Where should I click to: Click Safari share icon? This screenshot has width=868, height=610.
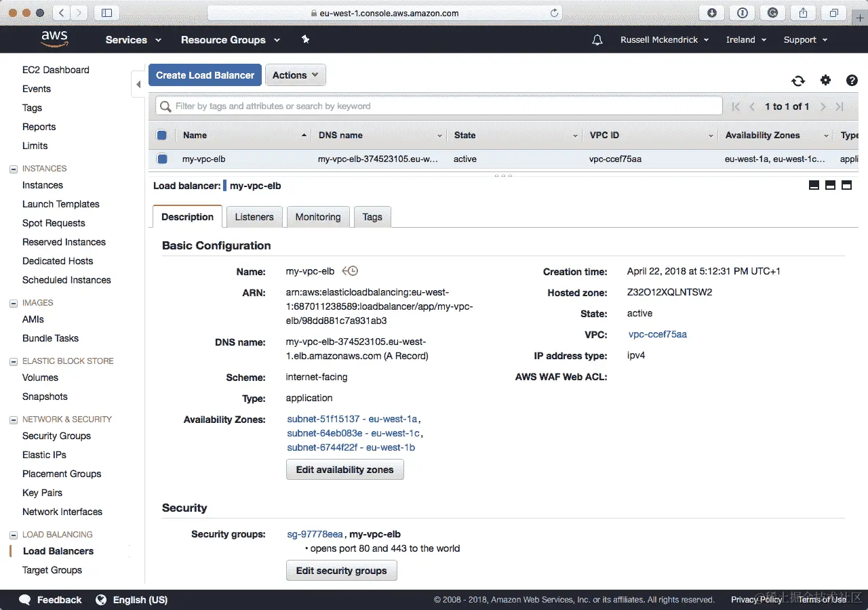click(804, 13)
